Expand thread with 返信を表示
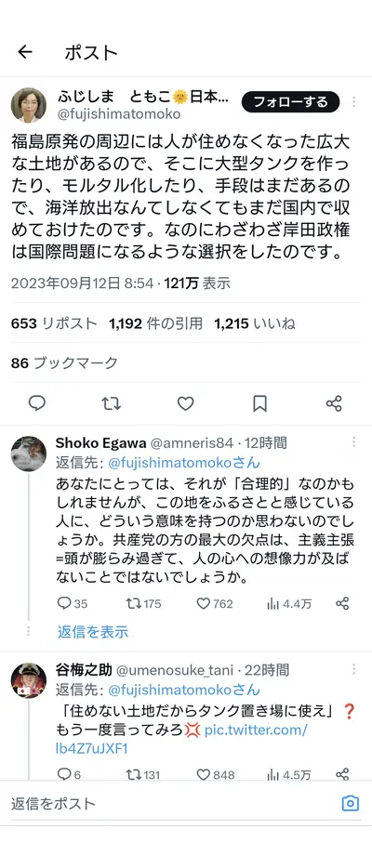This screenshot has height=868, width=372. tap(92, 632)
